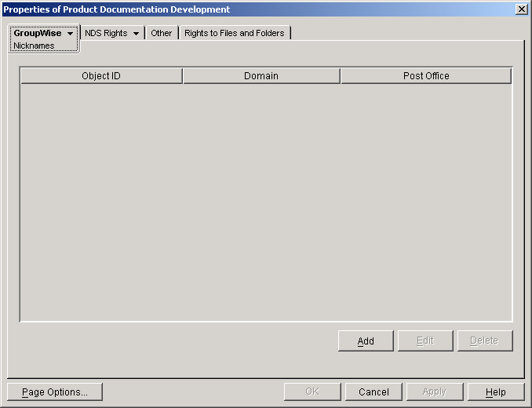Open Help for this page

(x=496, y=392)
